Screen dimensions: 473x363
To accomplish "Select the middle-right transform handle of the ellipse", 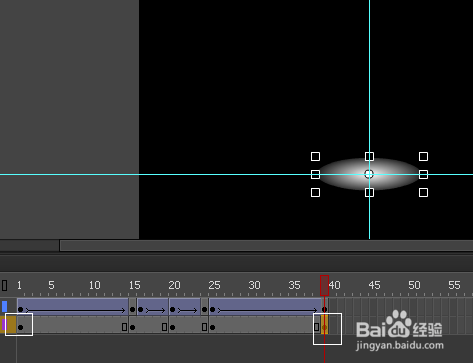I will click(423, 174).
